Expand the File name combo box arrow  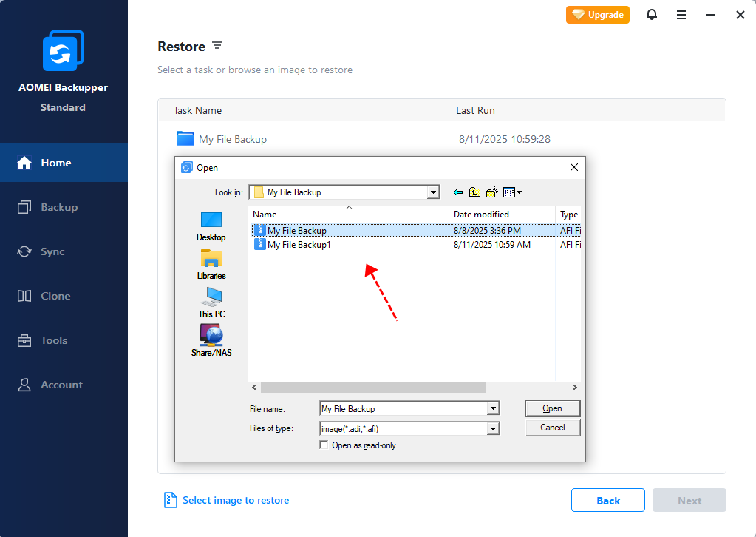pos(493,408)
